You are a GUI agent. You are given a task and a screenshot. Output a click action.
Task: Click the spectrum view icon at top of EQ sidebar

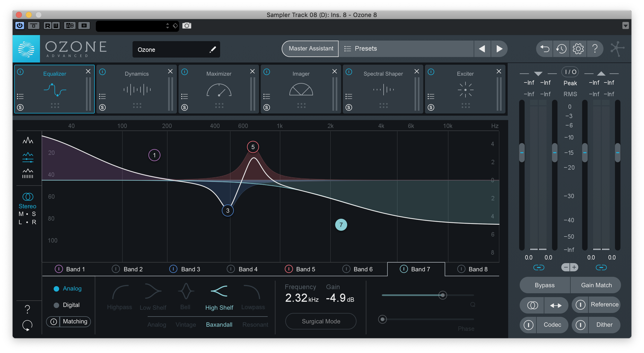(x=28, y=141)
